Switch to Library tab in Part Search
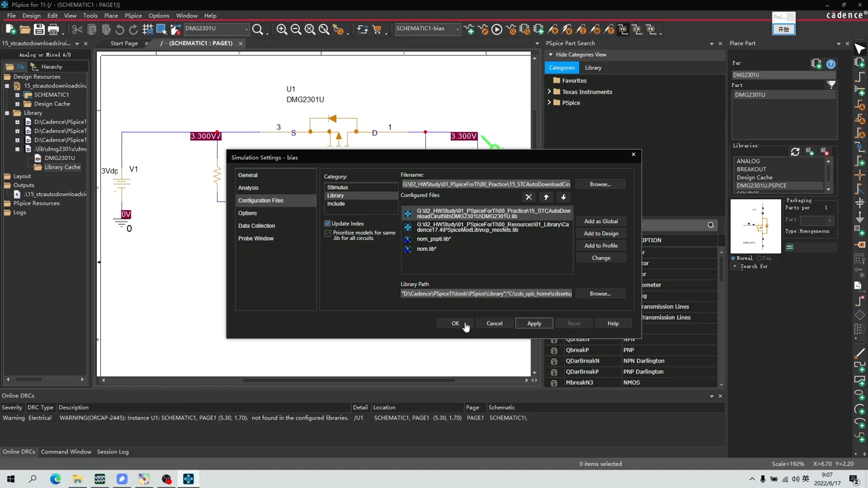The image size is (868, 488). [593, 68]
